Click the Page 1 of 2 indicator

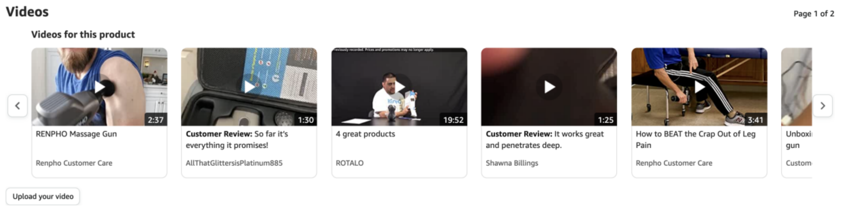(x=814, y=14)
